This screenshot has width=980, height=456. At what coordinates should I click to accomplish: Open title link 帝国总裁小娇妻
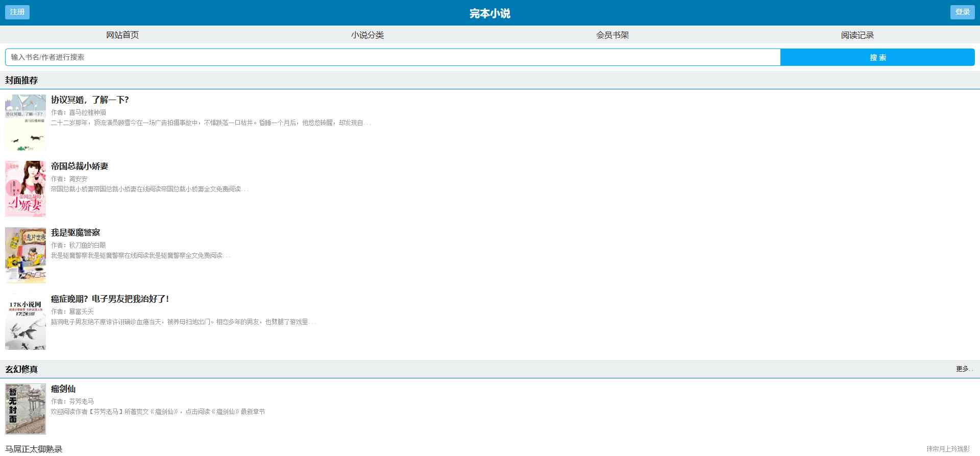coord(80,166)
